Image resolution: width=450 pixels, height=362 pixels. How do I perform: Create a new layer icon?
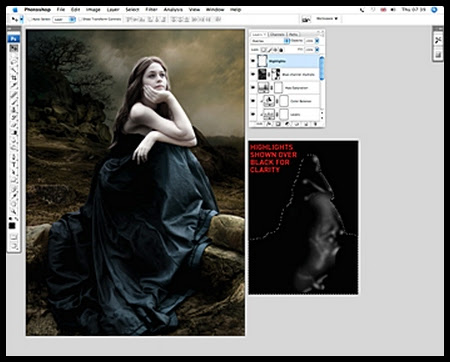[x=306, y=124]
